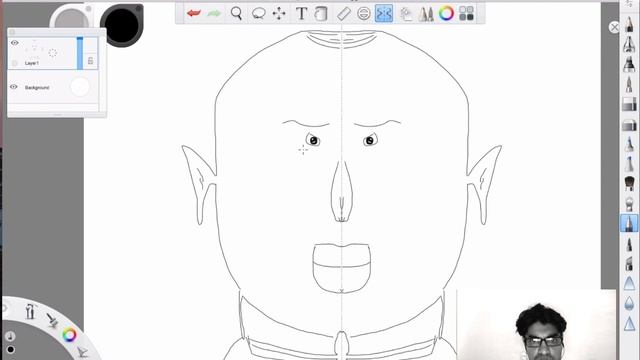The image size is (640, 360).
Task: Toggle Layer1 visibility eye
Action: (x=15, y=43)
